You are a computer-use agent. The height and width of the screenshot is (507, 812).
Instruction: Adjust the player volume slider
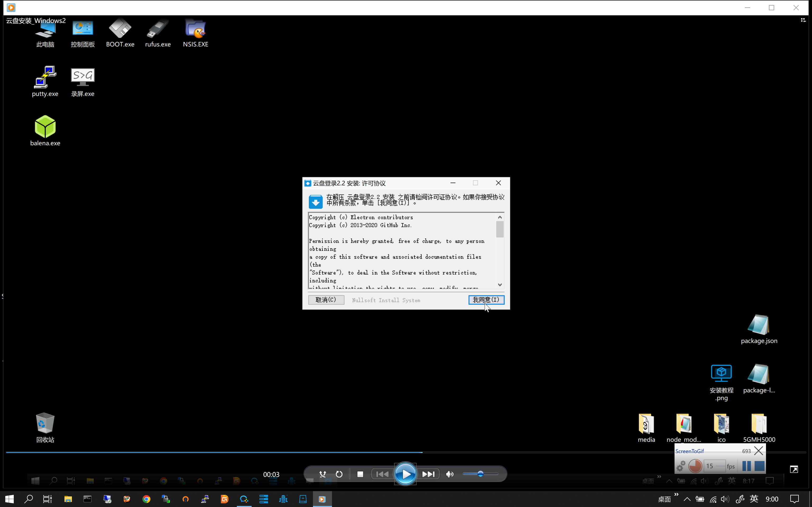click(x=480, y=474)
